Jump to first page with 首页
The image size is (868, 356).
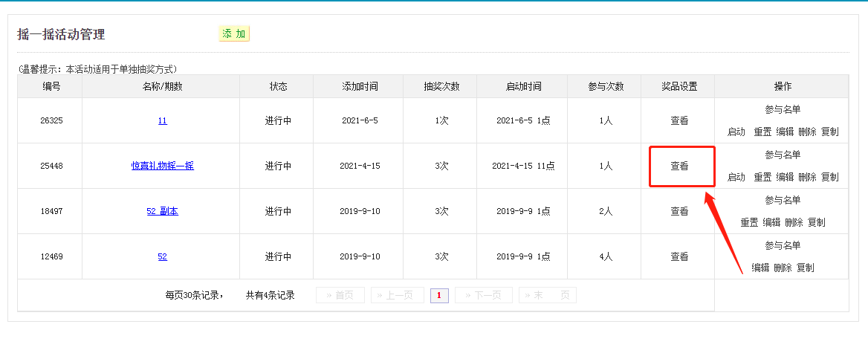coord(340,296)
